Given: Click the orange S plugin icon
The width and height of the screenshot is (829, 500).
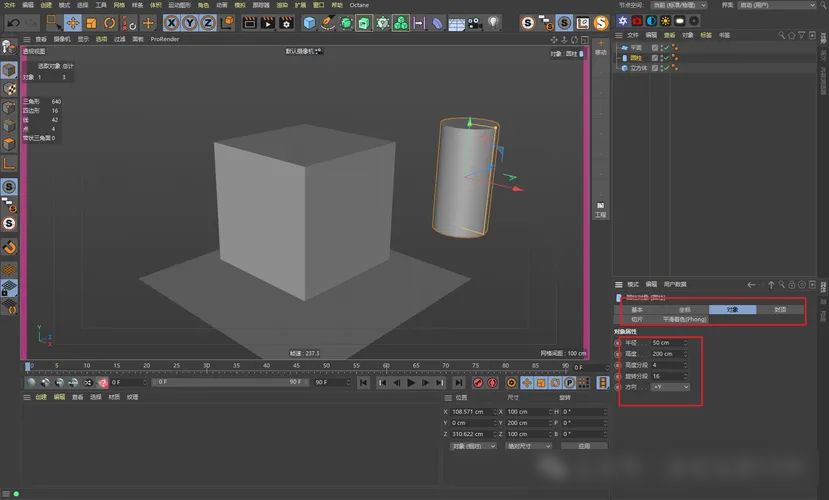Looking at the screenshot, I should tap(601, 23).
